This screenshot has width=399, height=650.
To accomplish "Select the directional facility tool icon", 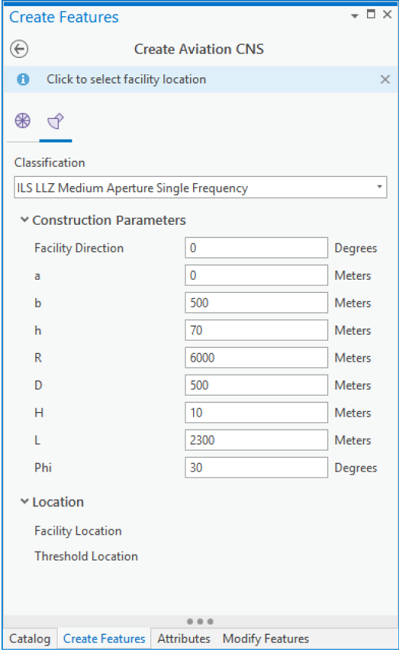I will [56, 121].
